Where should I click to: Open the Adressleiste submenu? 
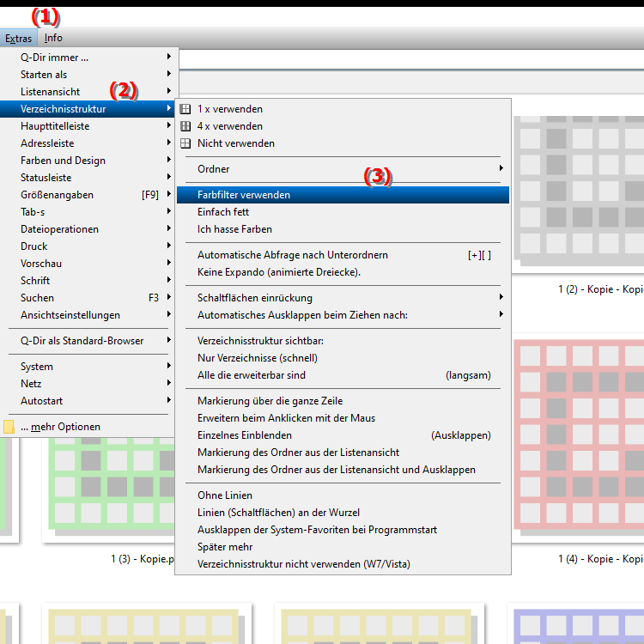coord(87,143)
